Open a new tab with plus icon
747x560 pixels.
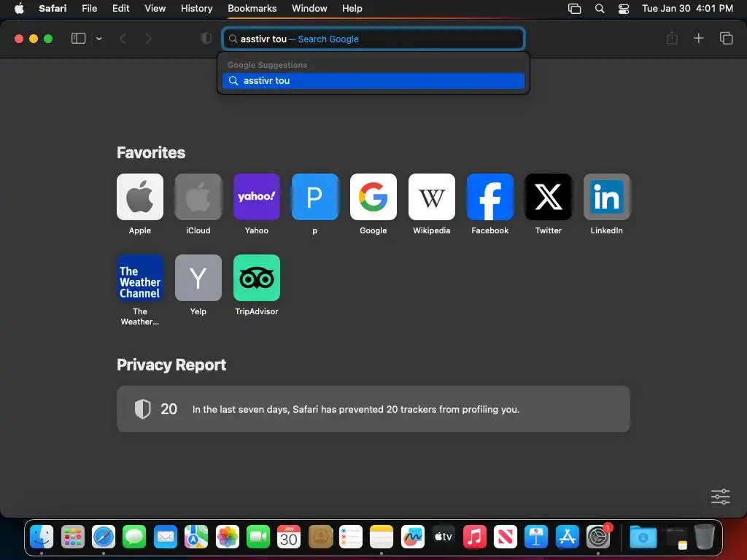coord(698,38)
